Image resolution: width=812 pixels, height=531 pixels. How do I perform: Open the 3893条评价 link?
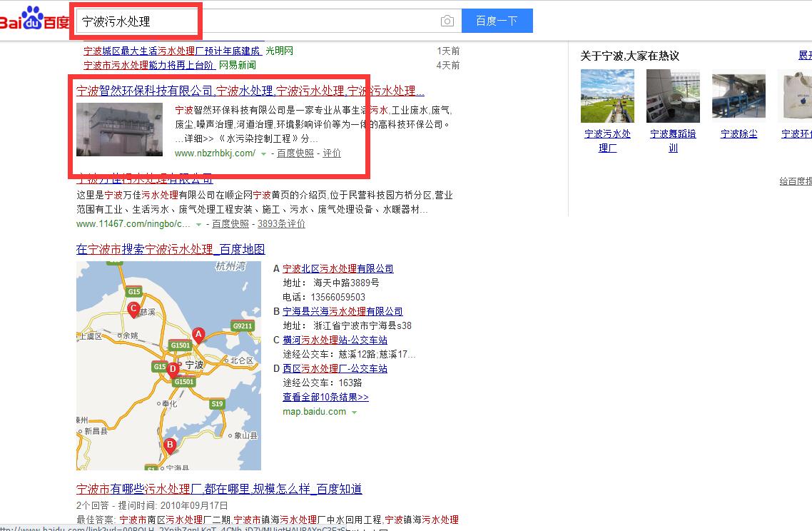point(281,224)
